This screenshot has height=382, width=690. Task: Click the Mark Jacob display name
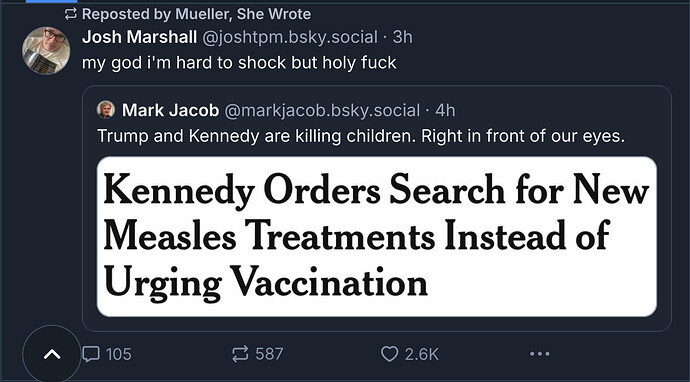pos(170,110)
